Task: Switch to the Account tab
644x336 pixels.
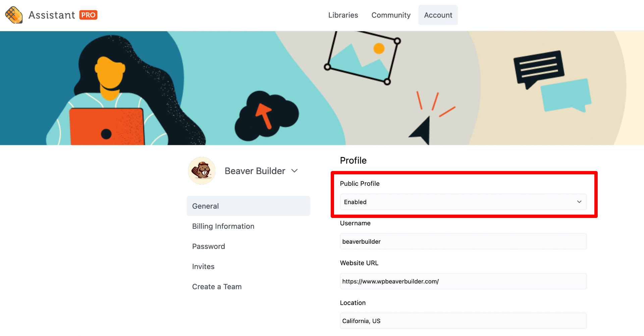Action: [x=438, y=15]
